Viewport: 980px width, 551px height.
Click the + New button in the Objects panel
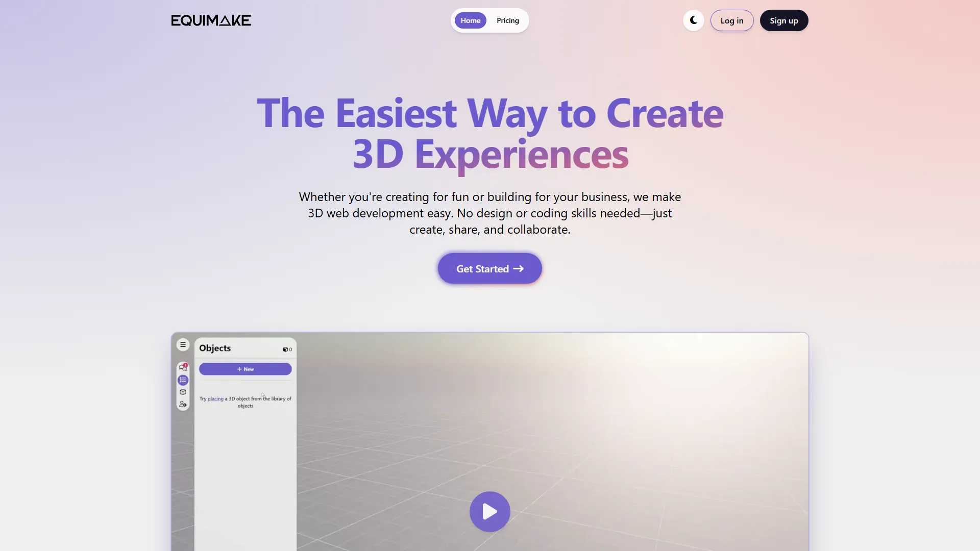point(245,369)
